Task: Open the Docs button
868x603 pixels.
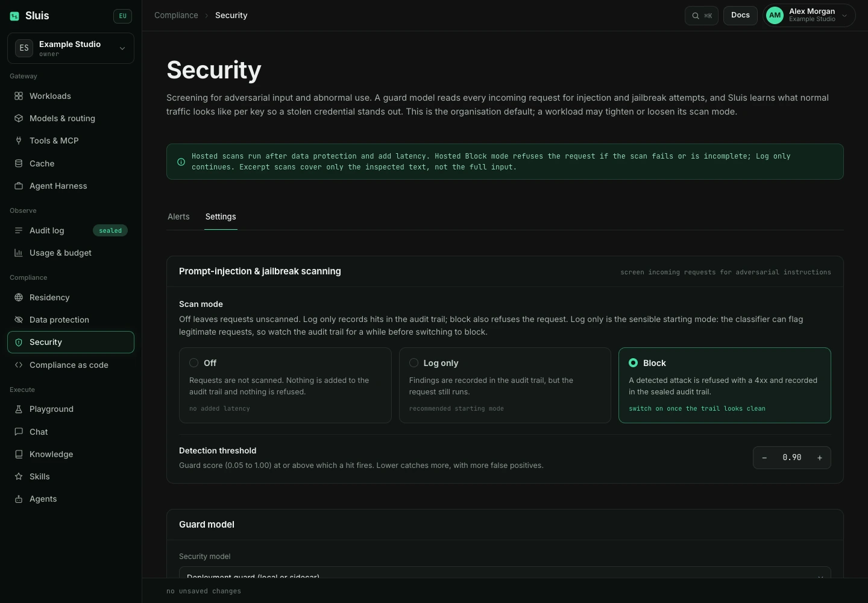Action: pyautogui.click(x=740, y=16)
